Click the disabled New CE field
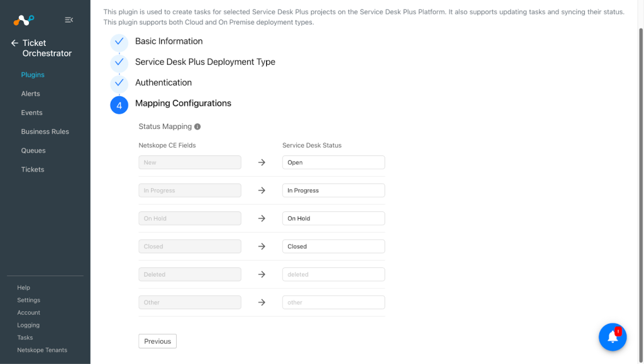 tap(190, 162)
